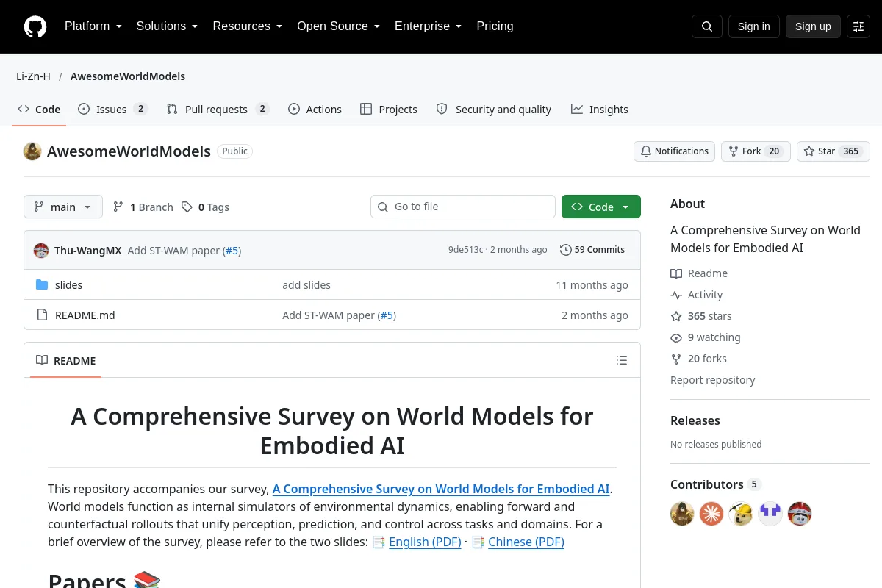This screenshot has width=882, height=588.
Task: Open the orange starburst contributor avatar
Action: pyautogui.click(x=711, y=514)
